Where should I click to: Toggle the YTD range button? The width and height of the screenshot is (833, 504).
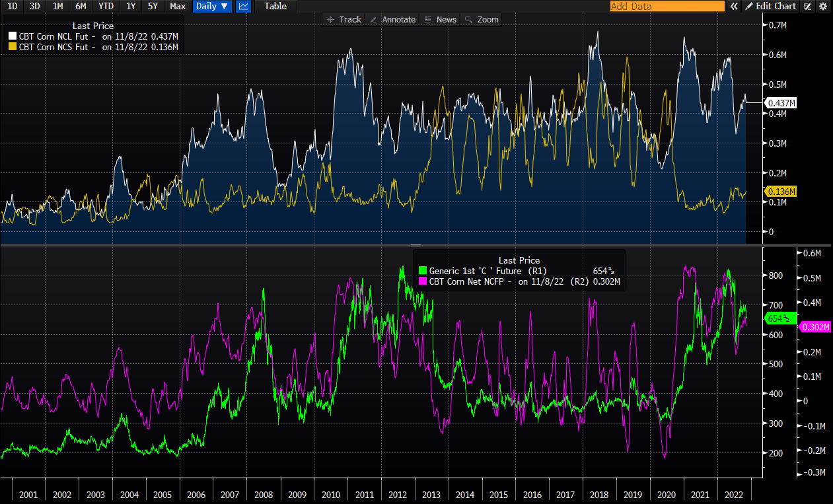coord(105,6)
